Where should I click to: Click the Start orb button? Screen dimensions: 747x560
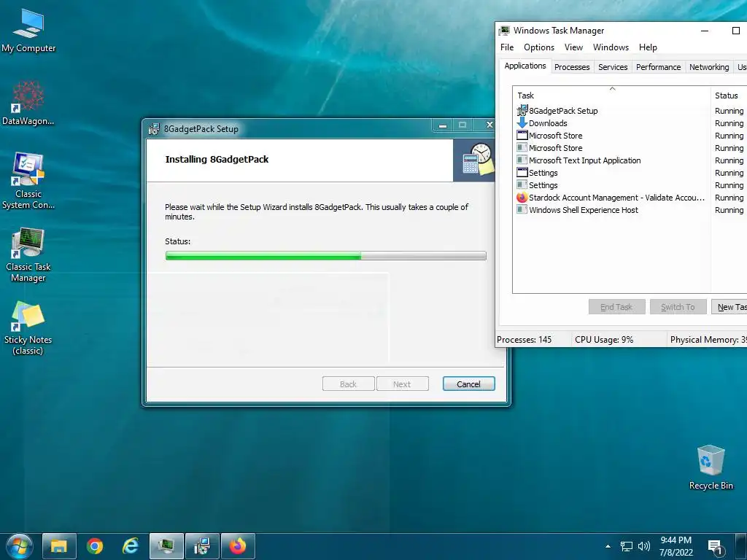pyautogui.click(x=19, y=546)
